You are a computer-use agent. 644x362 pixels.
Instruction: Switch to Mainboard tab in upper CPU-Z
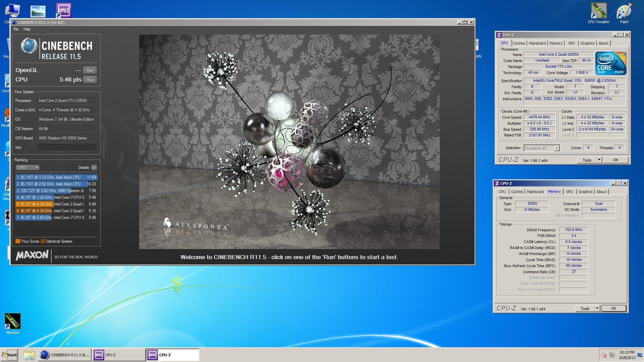click(x=537, y=43)
